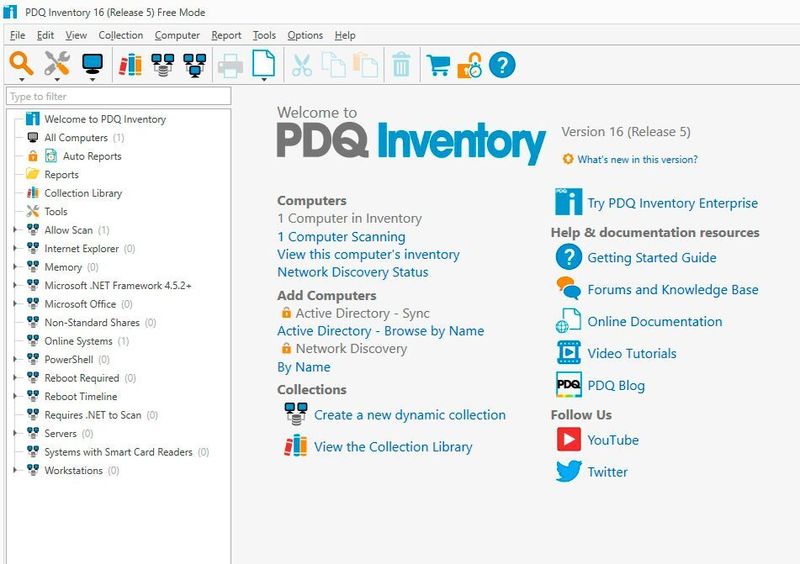Viewport: 800px width, 564px height.
Task: Click Create a new dynamic collection link
Action: (x=410, y=415)
